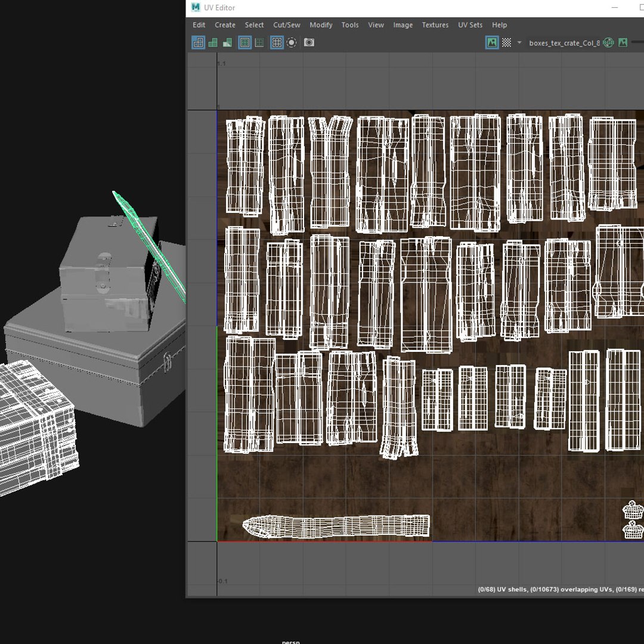Toggle RGB channels display icon
644x644 pixels.
608,42
